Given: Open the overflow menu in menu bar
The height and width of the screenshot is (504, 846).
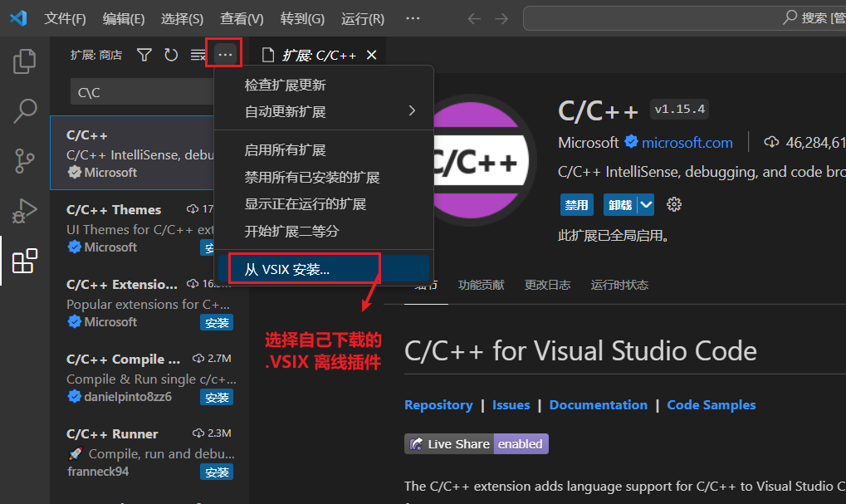Looking at the screenshot, I should tap(413, 18).
